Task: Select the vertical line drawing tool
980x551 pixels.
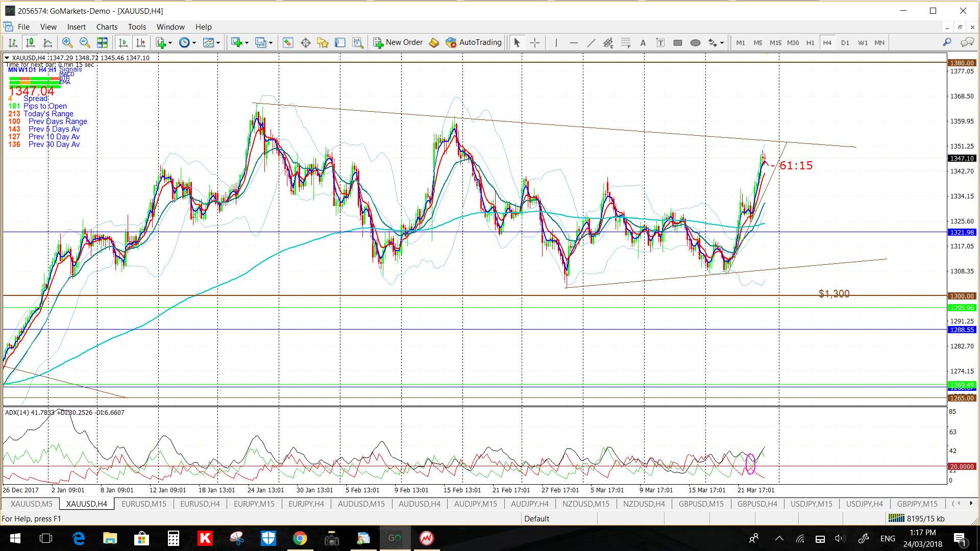Action: (556, 43)
